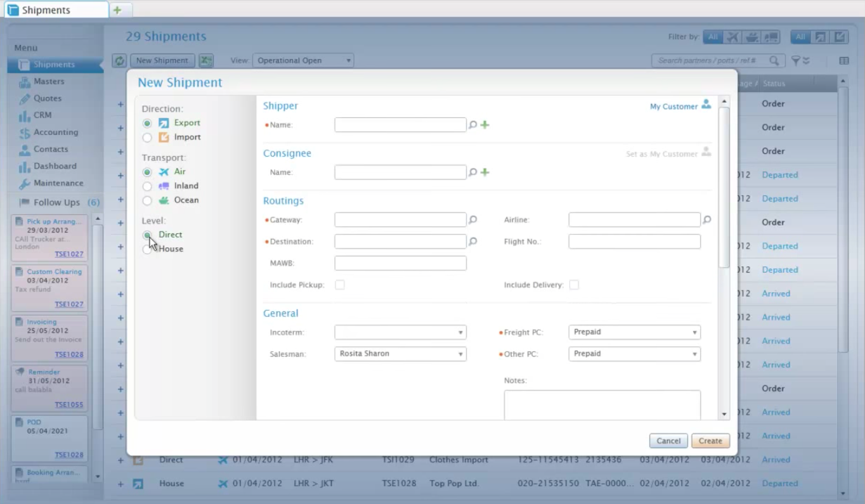
Task: Click the search icon beside Shipper Name
Action: pos(472,125)
